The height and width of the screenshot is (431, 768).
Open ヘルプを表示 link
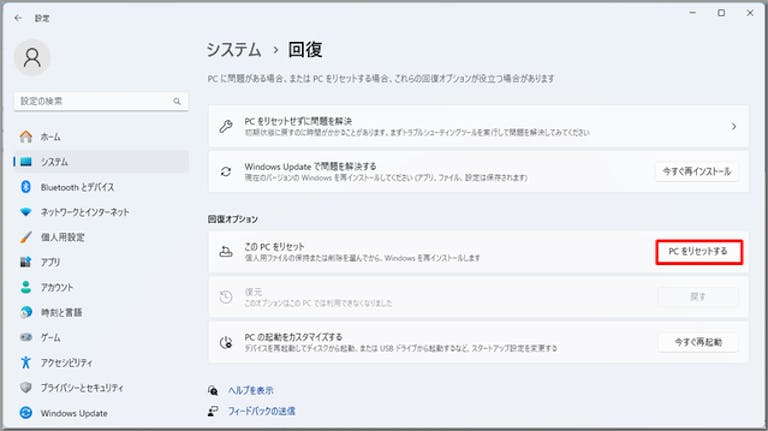(251, 390)
